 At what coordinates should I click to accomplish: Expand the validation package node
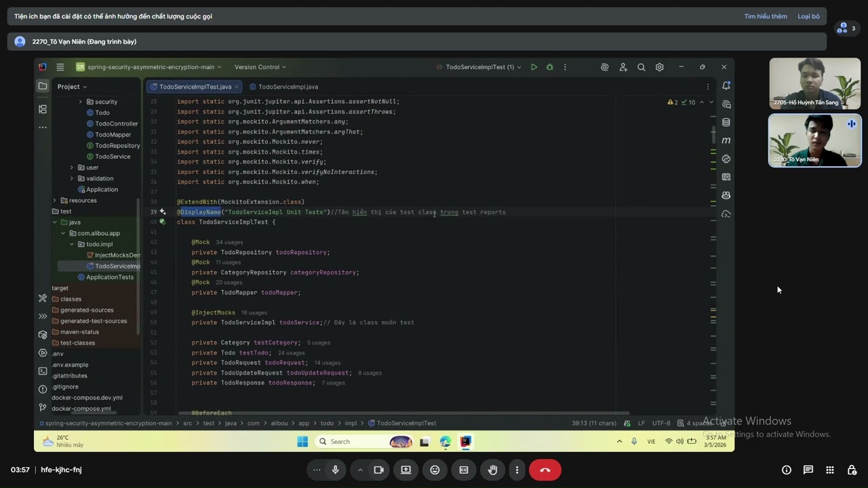click(x=72, y=178)
